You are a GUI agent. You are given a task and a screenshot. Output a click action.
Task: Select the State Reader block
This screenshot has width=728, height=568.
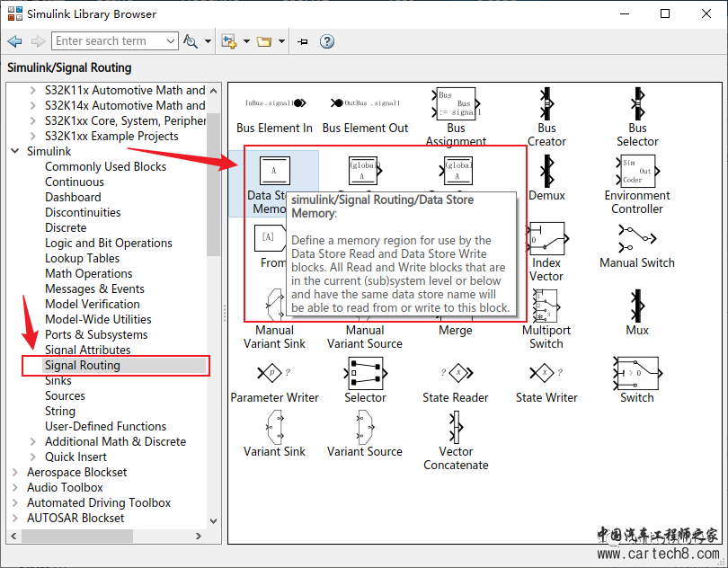pos(456,381)
